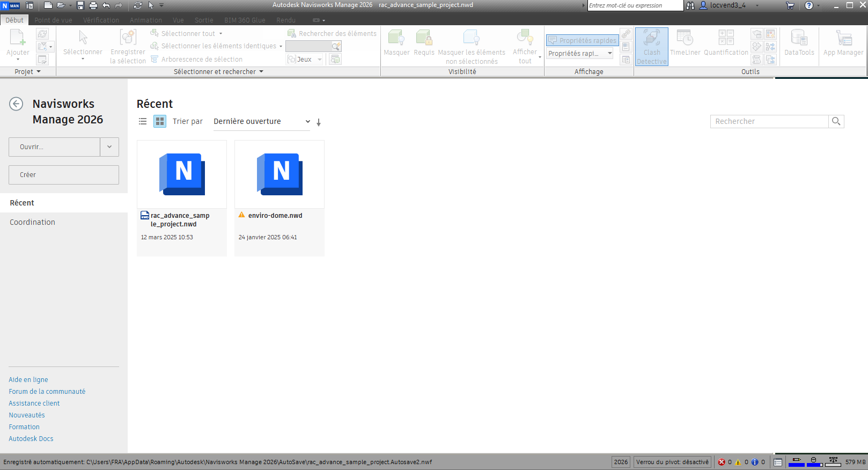Open the Propriétés rapi… combo box
The height and width of the screenshot is (470, 868).
click(x=580, y=53)
